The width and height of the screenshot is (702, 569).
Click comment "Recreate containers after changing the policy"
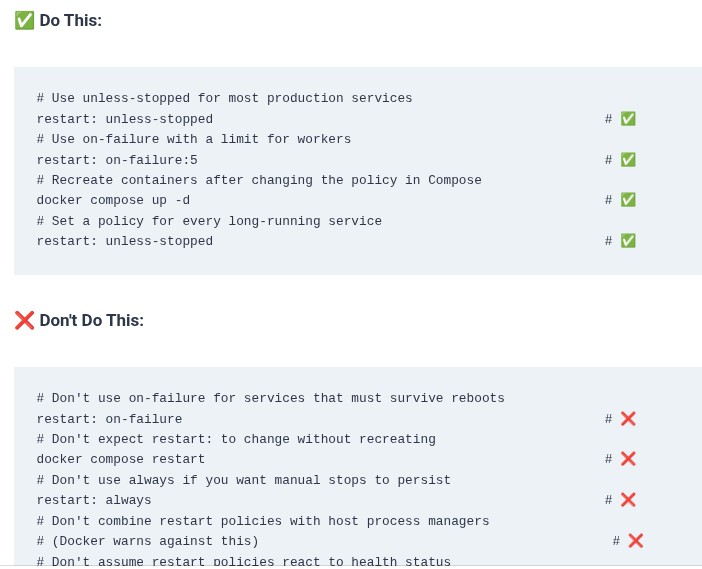pos(259,180)
